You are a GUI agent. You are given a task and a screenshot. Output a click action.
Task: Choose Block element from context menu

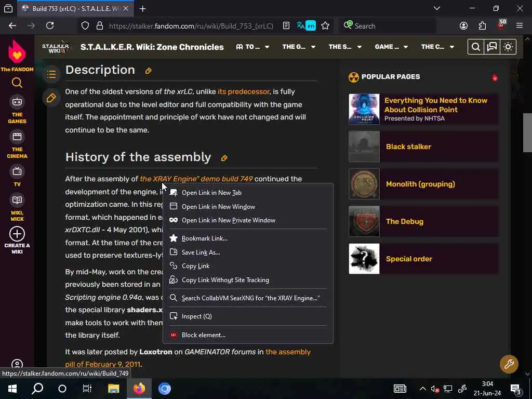click(248, 335)
